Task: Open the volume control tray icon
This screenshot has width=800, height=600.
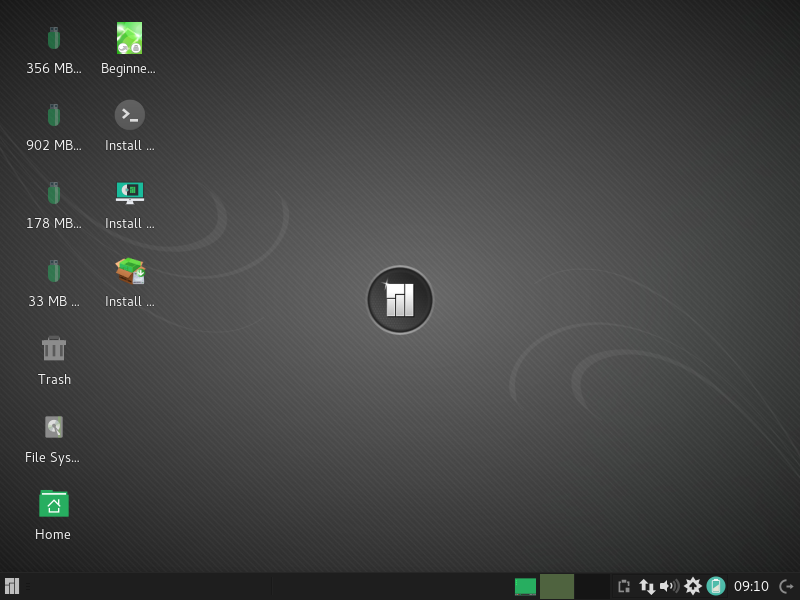Action: (669, 586)
